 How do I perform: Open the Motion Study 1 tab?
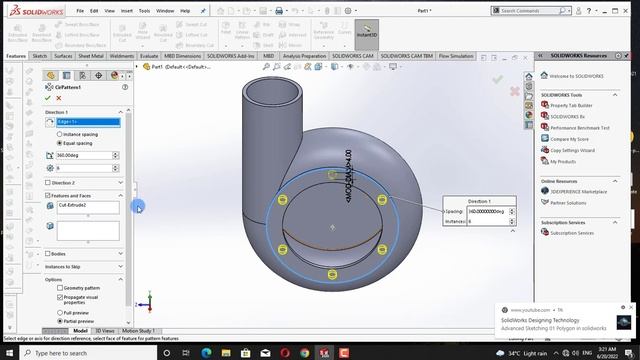pyautogui.click(x=138, y=331)
